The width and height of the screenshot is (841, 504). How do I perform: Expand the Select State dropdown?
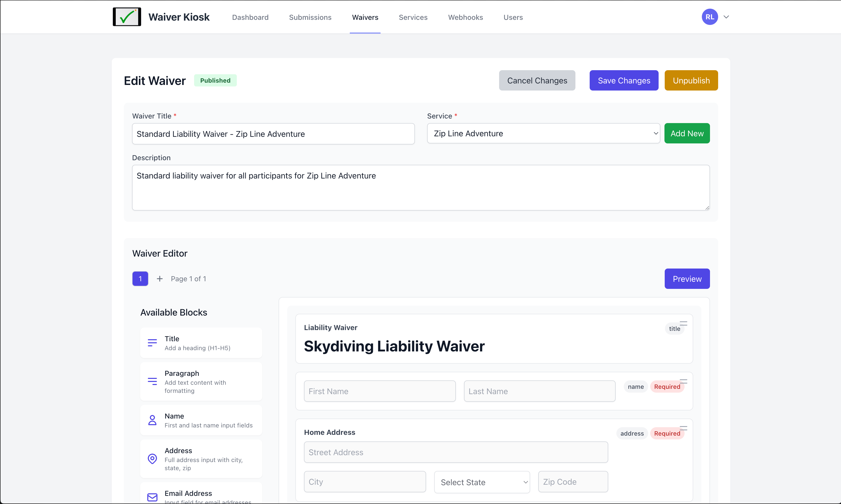482,482
